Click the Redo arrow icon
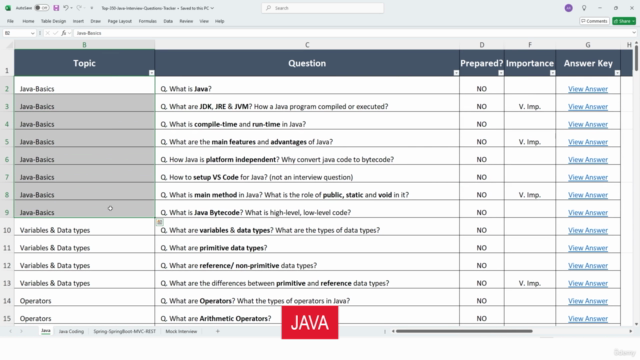 [x=79, y=8]
